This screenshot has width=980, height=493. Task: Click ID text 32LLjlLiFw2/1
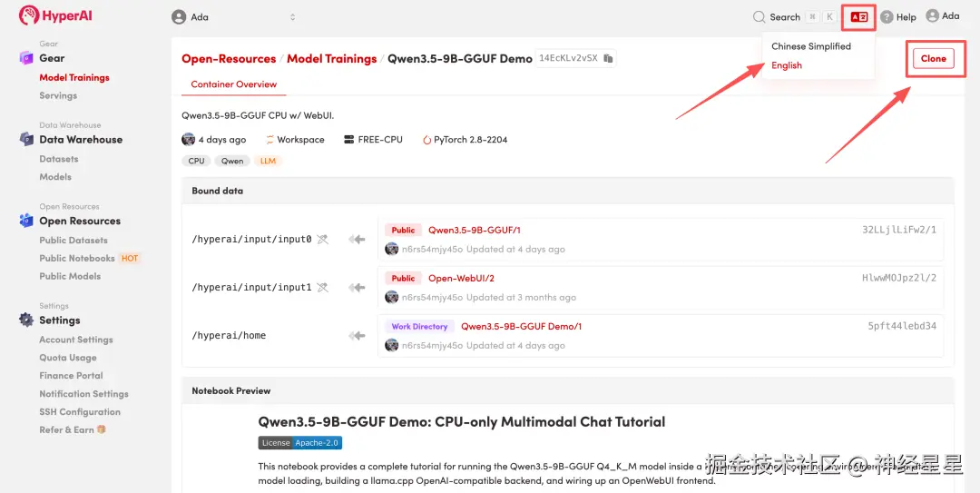(x=898, y=230)
